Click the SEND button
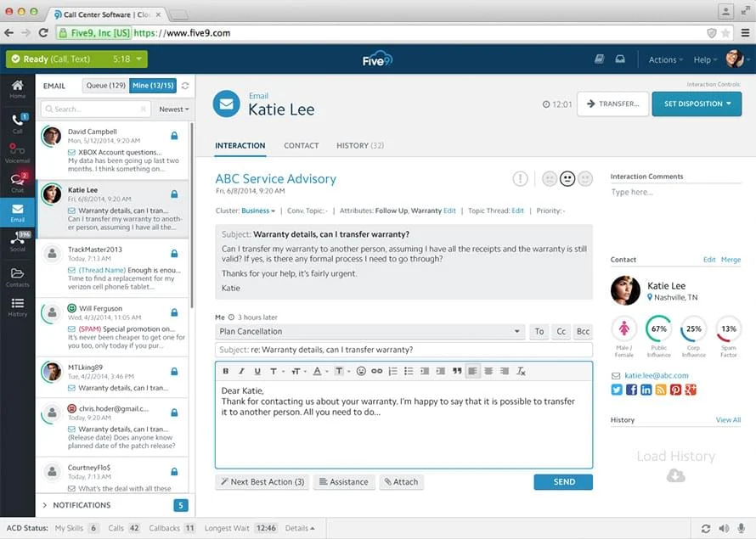Viewport: 756px width, 539px height. pyautogui.click(x=563, y=481)
